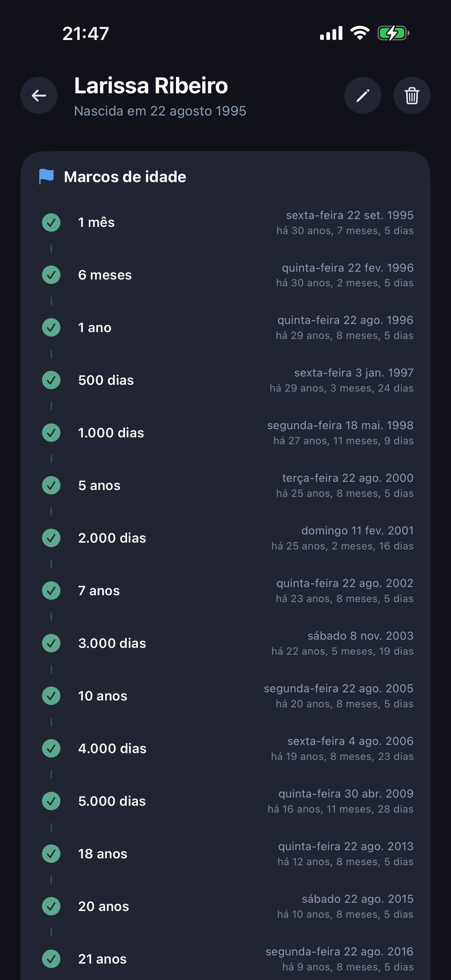Tap the Wi-Fi status icon

coord(360,33)
